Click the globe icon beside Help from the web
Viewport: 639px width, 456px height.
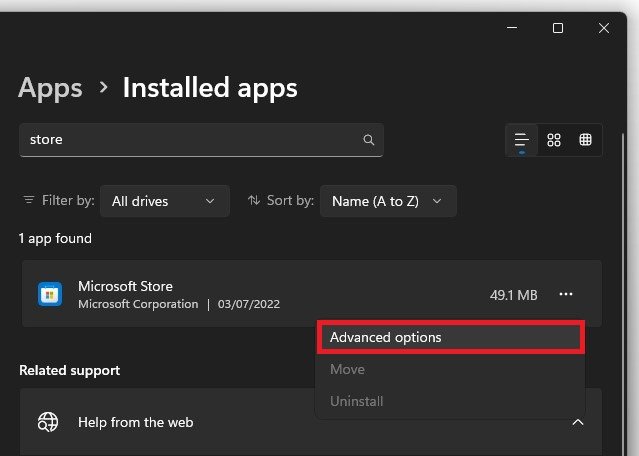coord(48,422)
